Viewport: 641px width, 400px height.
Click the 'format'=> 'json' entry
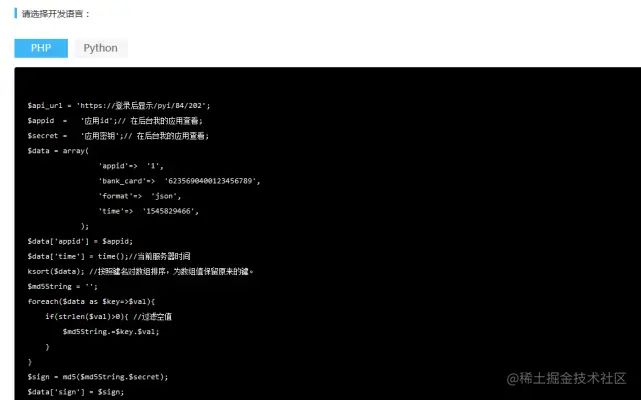point(140,196)
